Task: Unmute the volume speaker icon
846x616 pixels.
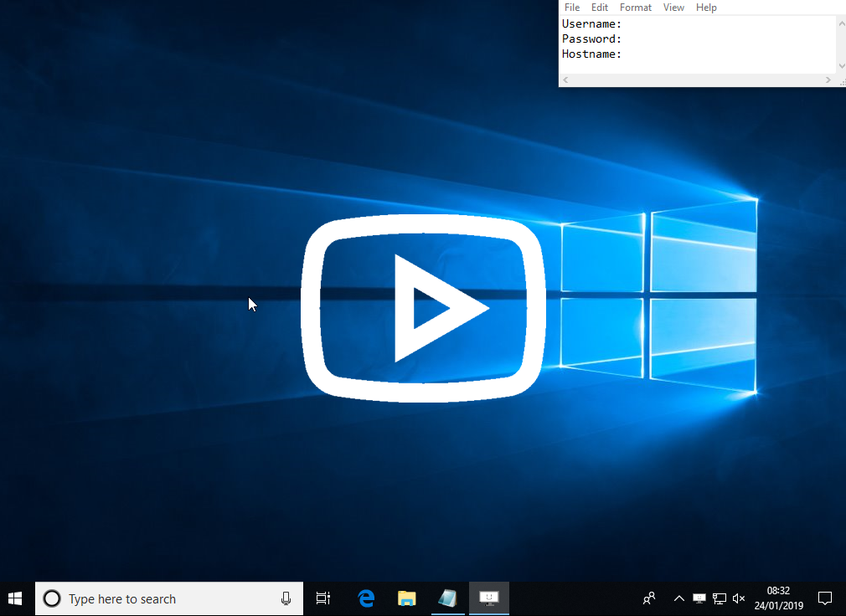Action: point(739,598)
